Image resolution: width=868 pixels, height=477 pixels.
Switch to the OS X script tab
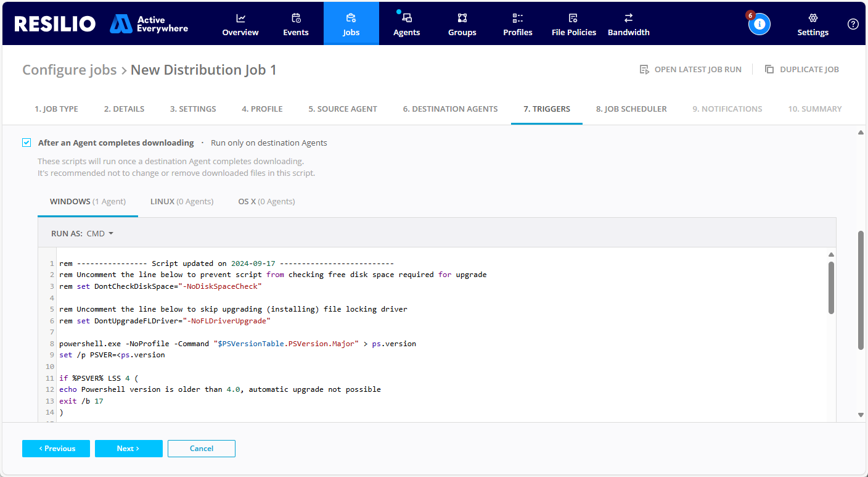266,202
